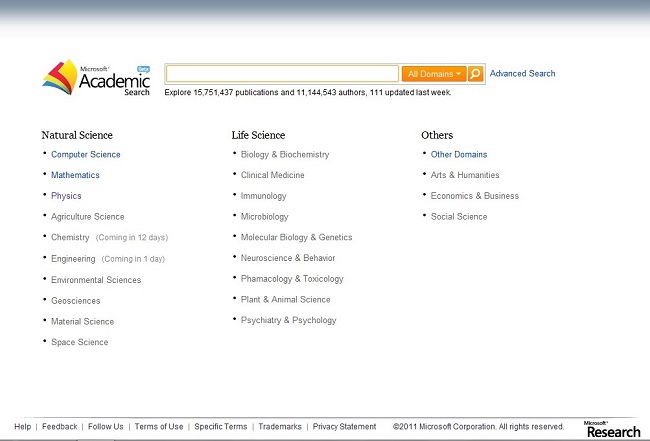Image resolution: width=650 pixels, height=441 pixels.
Task: Click the Microsoft Academic Search logo
Action: (96, 78)
